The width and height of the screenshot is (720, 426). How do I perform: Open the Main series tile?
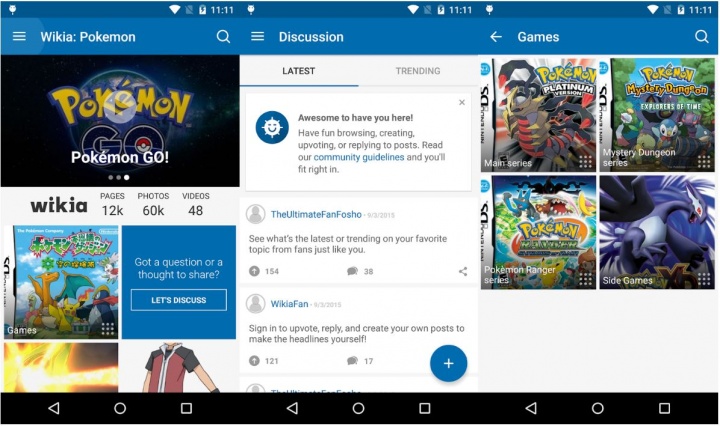pyautogui.click(x=539, y=115)
